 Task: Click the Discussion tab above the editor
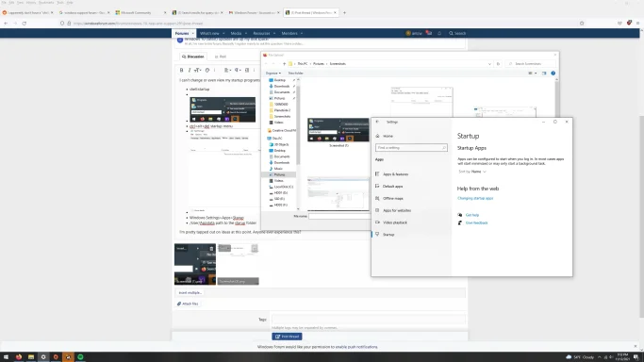click(x=193, y=57)
